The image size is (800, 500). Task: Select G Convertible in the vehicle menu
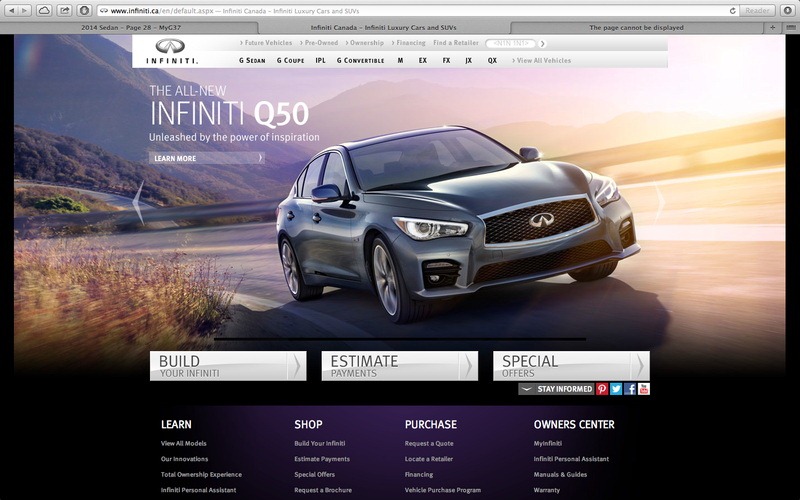pyautogui.click(x=360, y=60)
